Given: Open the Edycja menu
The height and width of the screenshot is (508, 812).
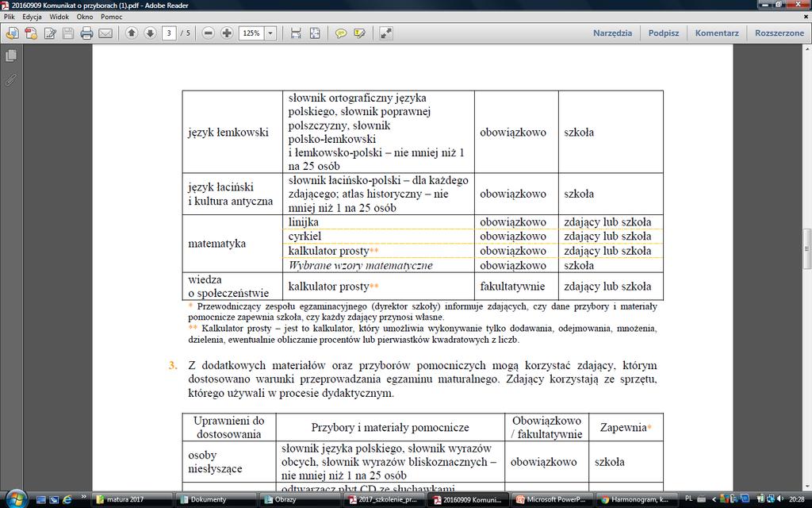Looking at the screenshot, I should pyautogui.click(x=32, y=17).
